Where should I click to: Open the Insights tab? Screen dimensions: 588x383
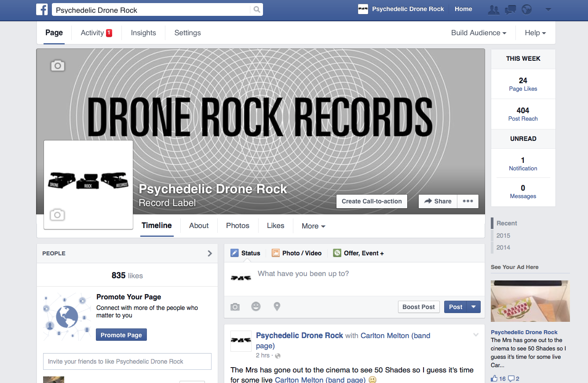tap(143, 33)
